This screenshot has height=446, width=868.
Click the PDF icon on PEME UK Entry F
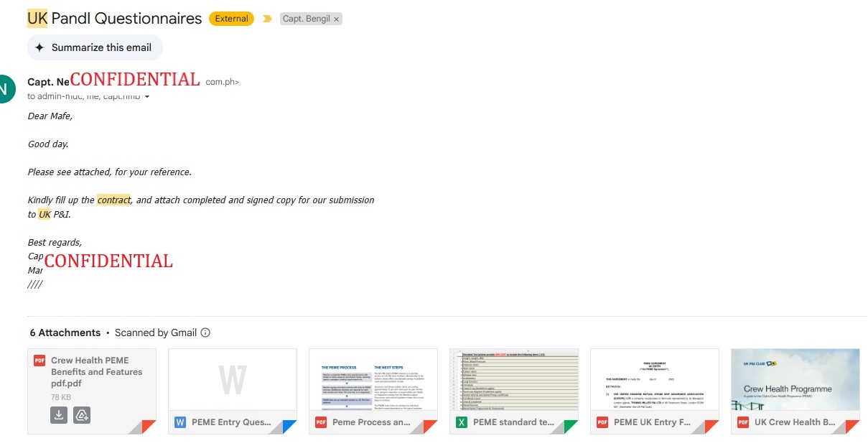coord(602,422)
